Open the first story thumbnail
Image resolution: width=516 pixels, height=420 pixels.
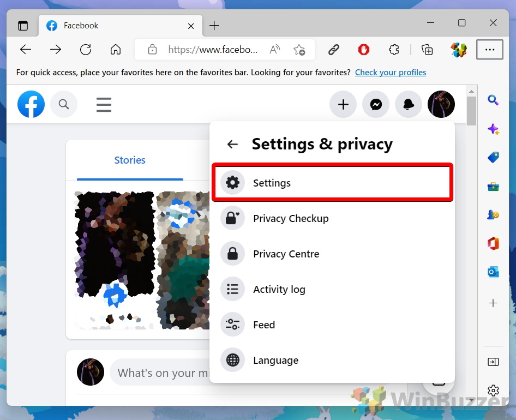[114, 260]
